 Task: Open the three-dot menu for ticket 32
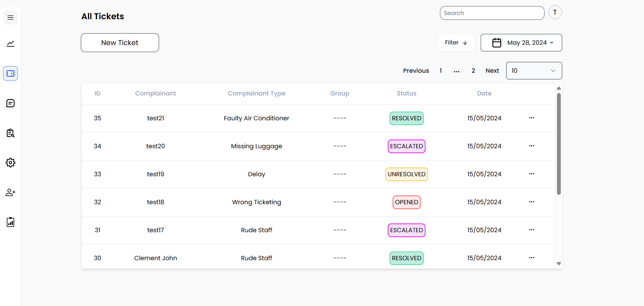[531, 202]
